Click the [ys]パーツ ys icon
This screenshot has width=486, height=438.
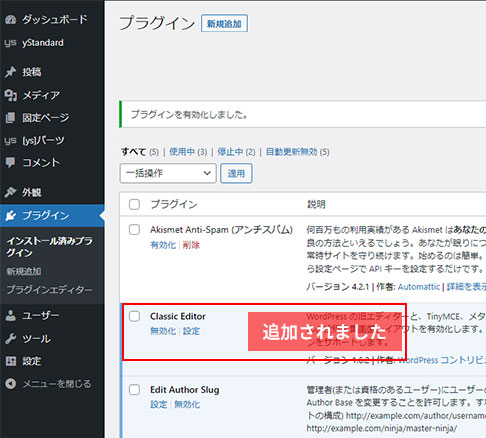pos(10,141)
